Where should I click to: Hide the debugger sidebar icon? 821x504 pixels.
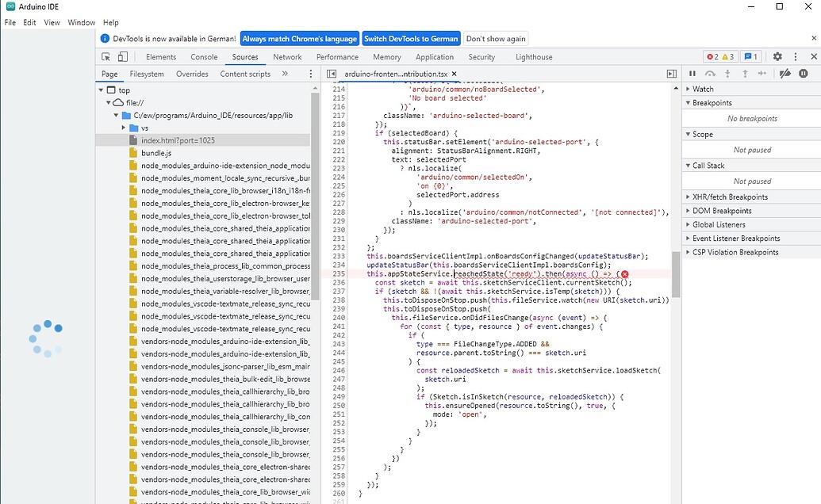tap(672, 74)
